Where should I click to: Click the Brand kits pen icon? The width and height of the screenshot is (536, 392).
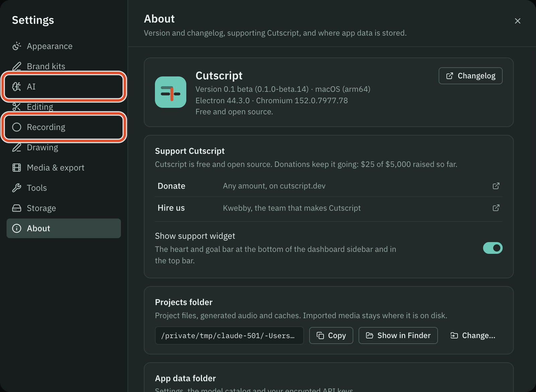pyautogui.click(x=16, y=66)
